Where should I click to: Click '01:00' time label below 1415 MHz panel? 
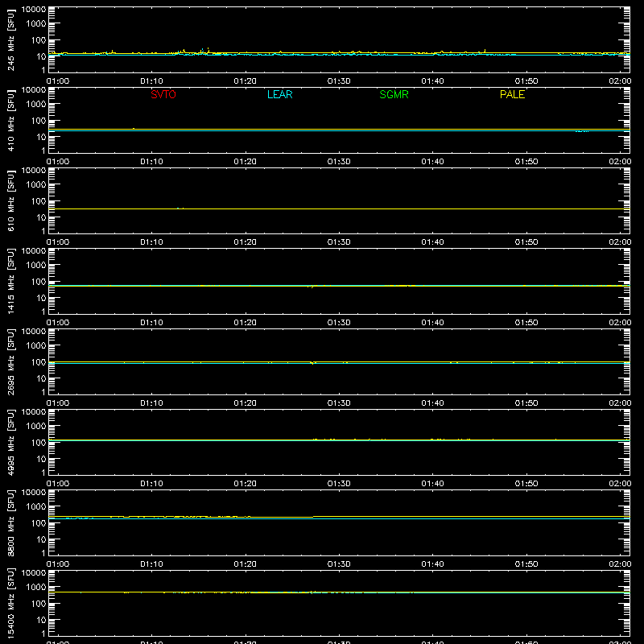(x=58, y=323)
